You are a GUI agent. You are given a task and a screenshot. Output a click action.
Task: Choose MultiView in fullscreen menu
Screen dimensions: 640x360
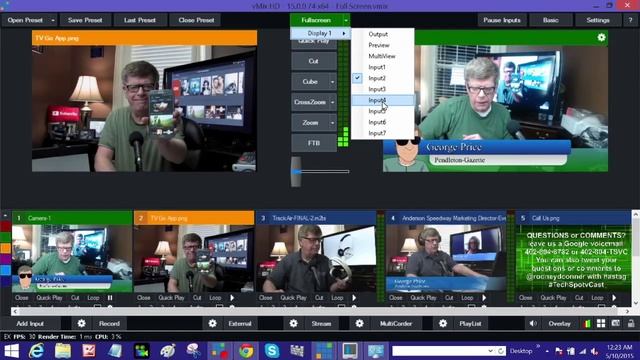(382, 56)
